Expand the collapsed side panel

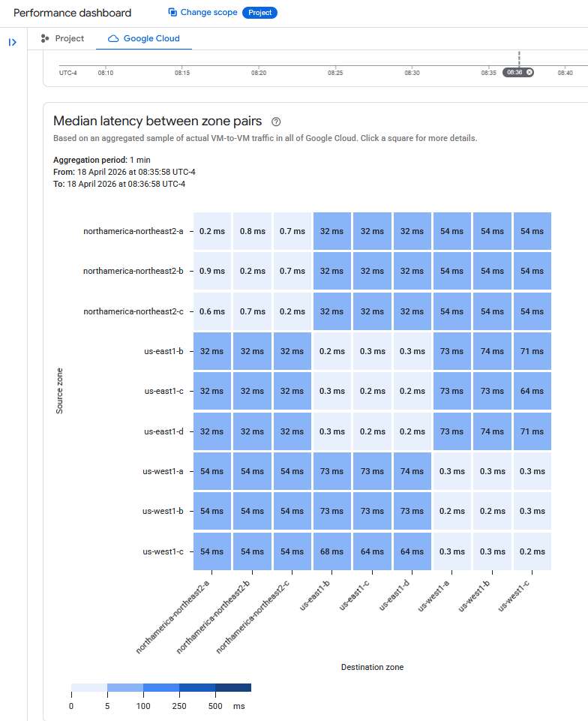click(x=13, y=42)
